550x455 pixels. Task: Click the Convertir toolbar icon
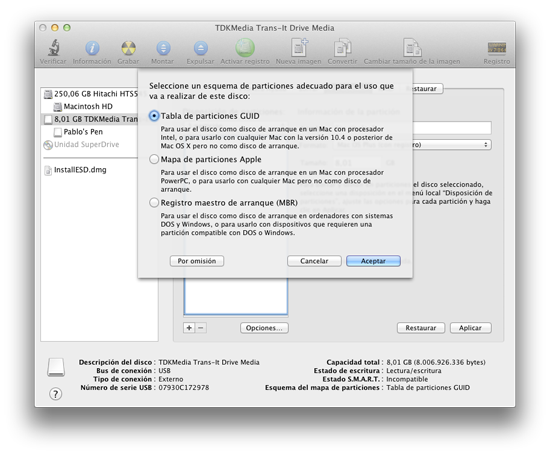tap(342, 48)
